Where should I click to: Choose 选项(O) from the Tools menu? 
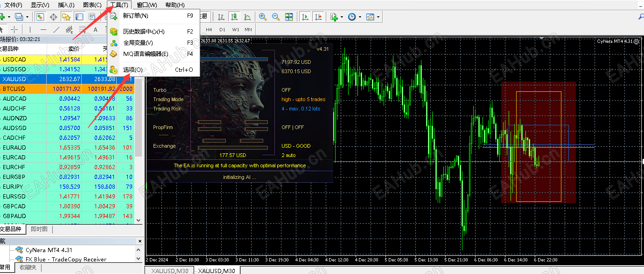pyautogui.click(x=133, y=70)
